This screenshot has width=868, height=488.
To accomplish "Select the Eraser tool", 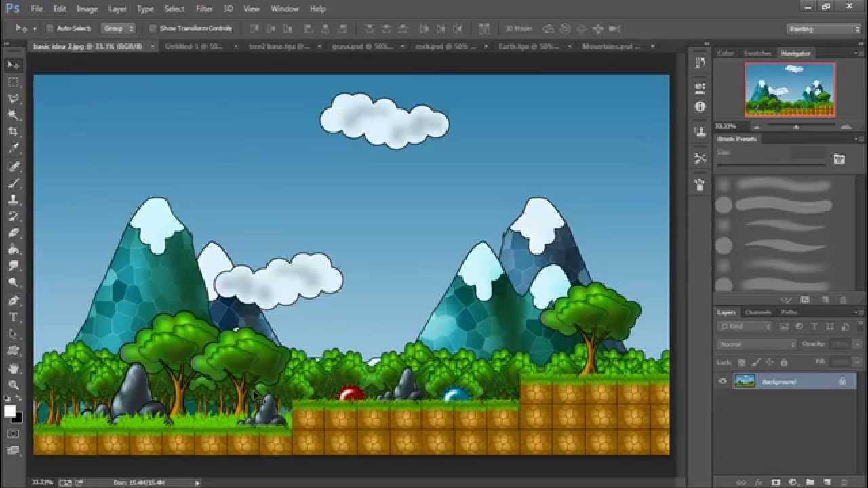I will pos(14,233).
